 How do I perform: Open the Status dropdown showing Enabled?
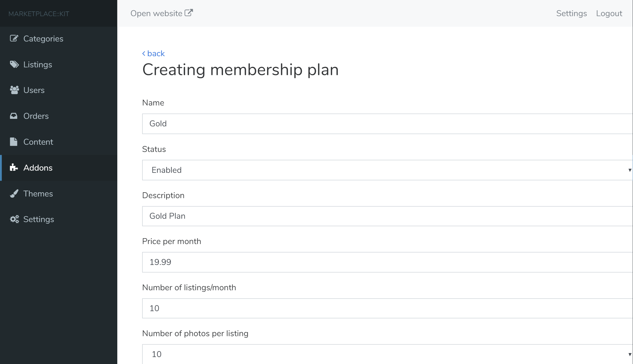387,170
